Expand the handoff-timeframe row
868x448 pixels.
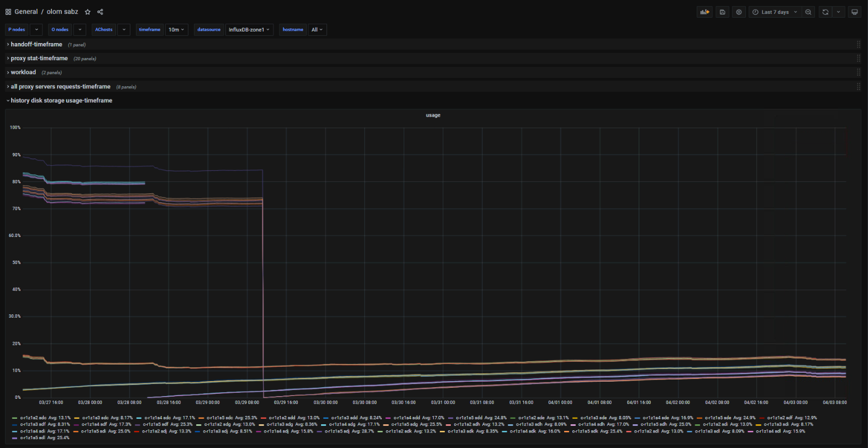[x=36, y=44]
